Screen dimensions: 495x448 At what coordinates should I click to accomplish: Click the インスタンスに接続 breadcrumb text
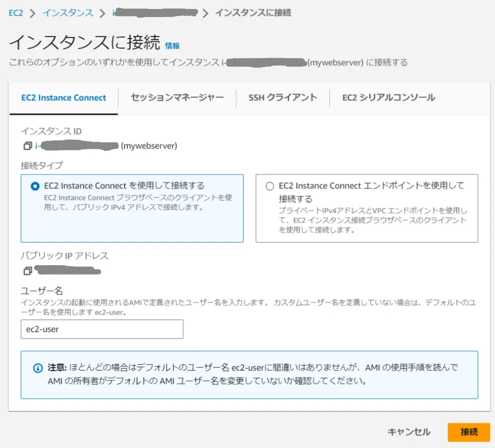tap(253, 13)
